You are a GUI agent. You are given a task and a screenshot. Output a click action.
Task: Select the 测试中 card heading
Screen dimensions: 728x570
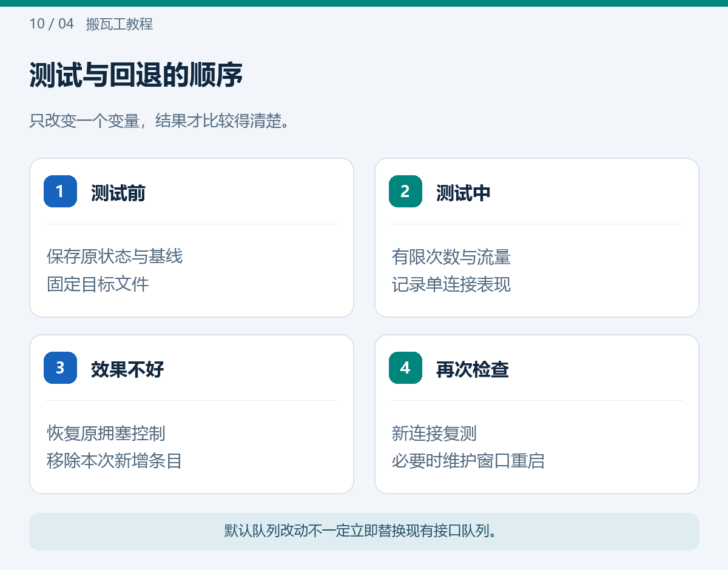click(x=463, y=193)
